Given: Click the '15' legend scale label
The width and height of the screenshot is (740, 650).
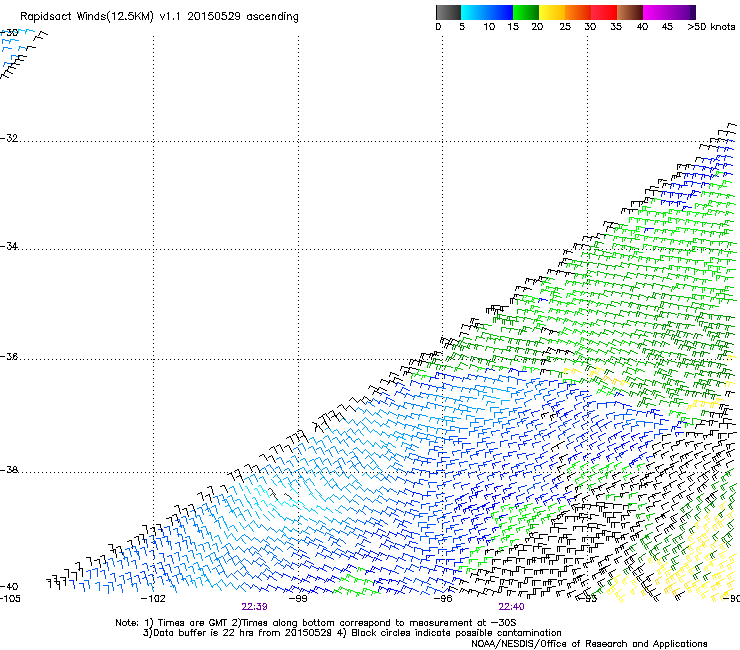Looking at the screenshot, I should (x=513, y=27).
